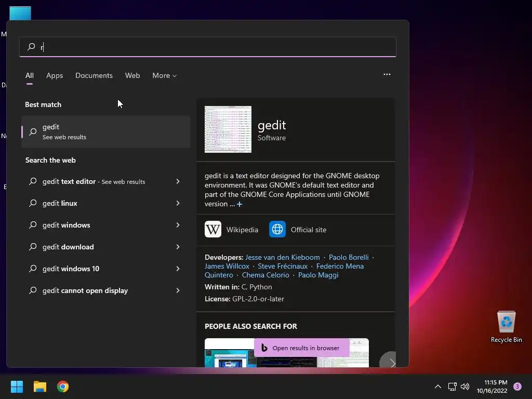
Task: Switch to the Web tab
Action: coord(132,75)
